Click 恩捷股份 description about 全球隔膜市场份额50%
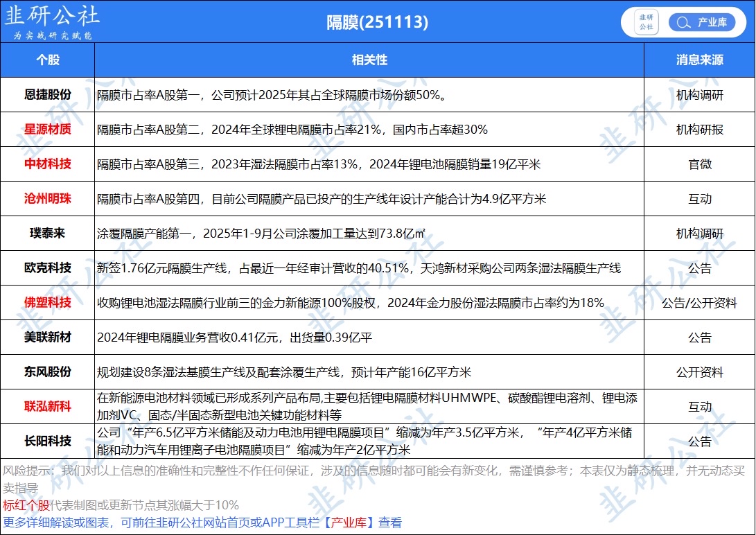Screen dimensions: 756x535 (272, 95)
